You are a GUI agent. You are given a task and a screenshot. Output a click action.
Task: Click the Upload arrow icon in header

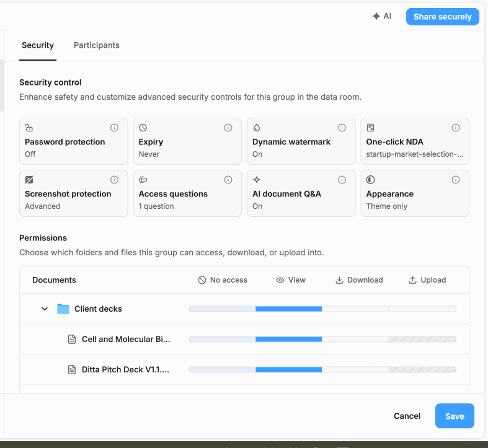point(412,280)
